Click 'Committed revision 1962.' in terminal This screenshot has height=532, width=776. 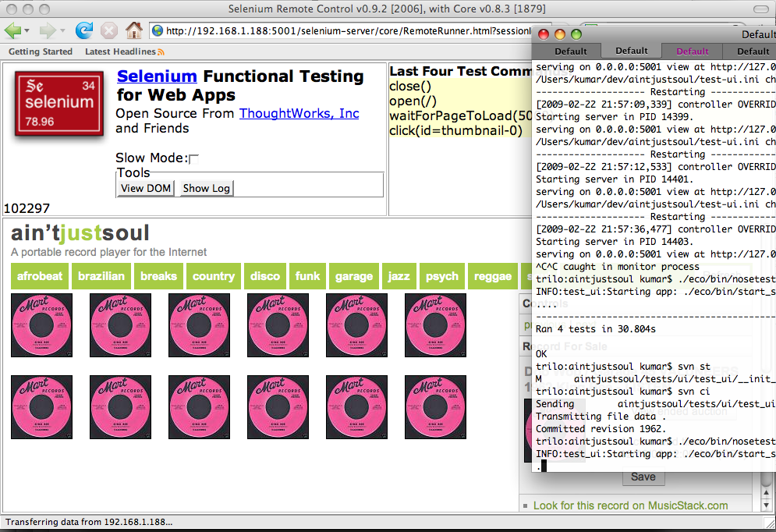601,428
